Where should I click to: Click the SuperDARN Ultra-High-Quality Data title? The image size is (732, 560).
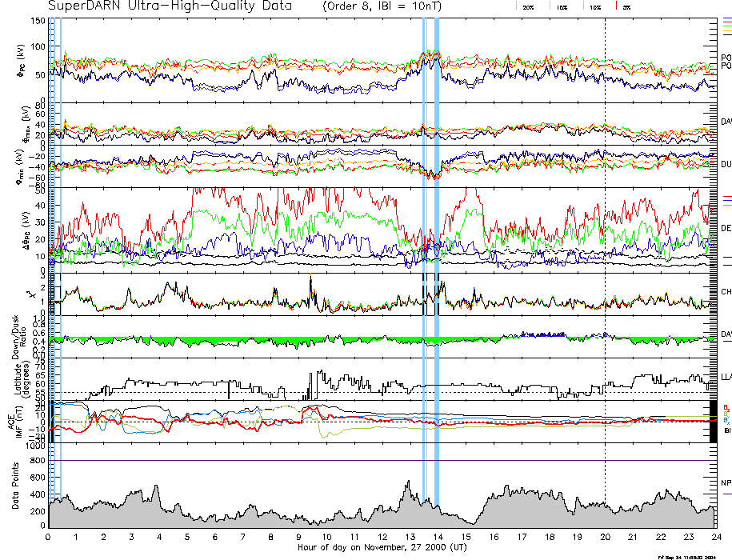(x=160, y=6)
